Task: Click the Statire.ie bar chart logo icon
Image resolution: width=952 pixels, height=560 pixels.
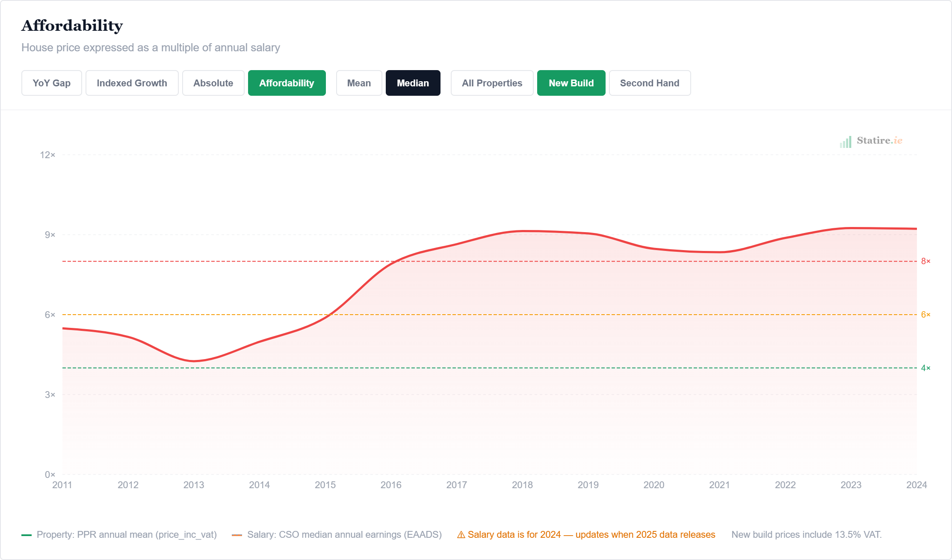Action: click(x=846, y=142)
